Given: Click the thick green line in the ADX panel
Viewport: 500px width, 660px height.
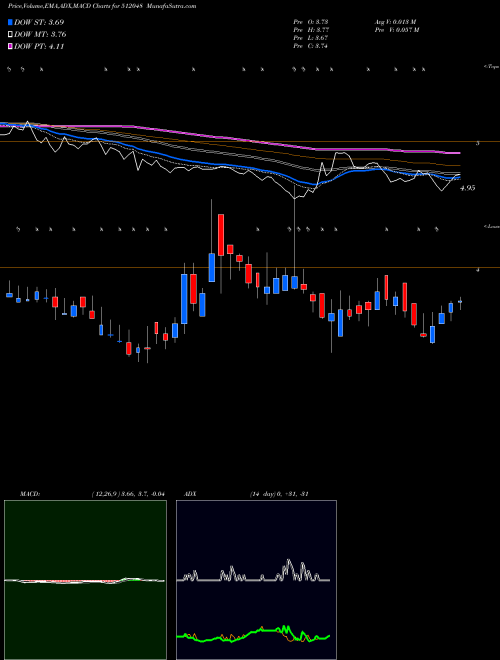Looking at the screenshot, I should tap(253, 632).
